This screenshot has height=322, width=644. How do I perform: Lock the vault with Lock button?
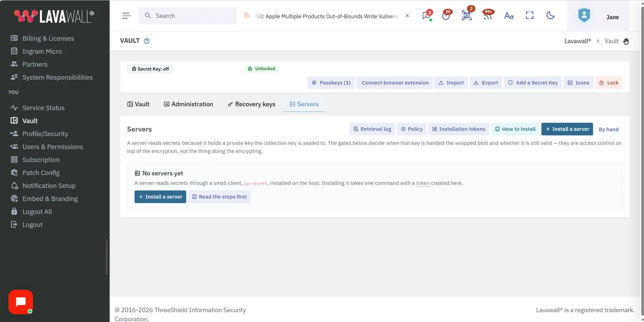[609, 83]
